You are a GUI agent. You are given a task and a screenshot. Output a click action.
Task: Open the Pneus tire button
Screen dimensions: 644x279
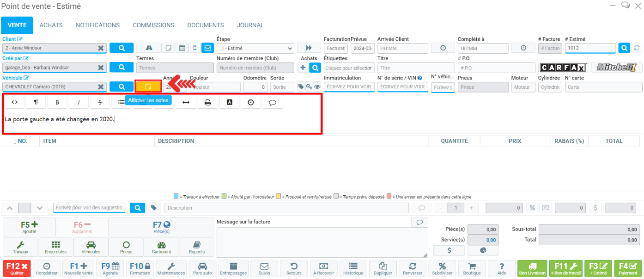pyautogui.click(x=126, y=247)
